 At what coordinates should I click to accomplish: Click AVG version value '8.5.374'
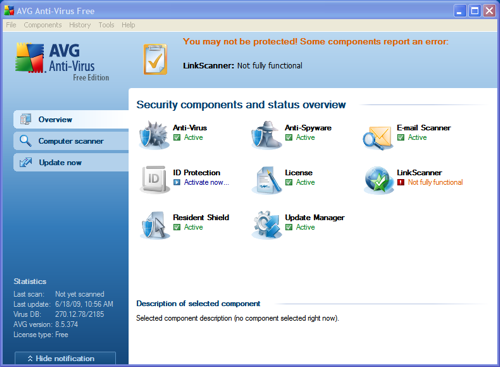pos(67,324)
